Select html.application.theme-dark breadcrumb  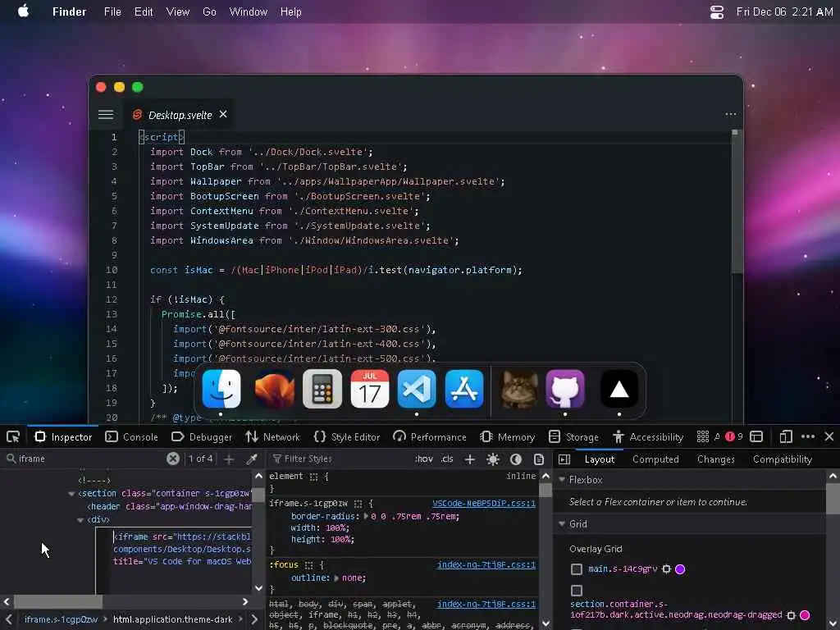click(x=172, y=619)
